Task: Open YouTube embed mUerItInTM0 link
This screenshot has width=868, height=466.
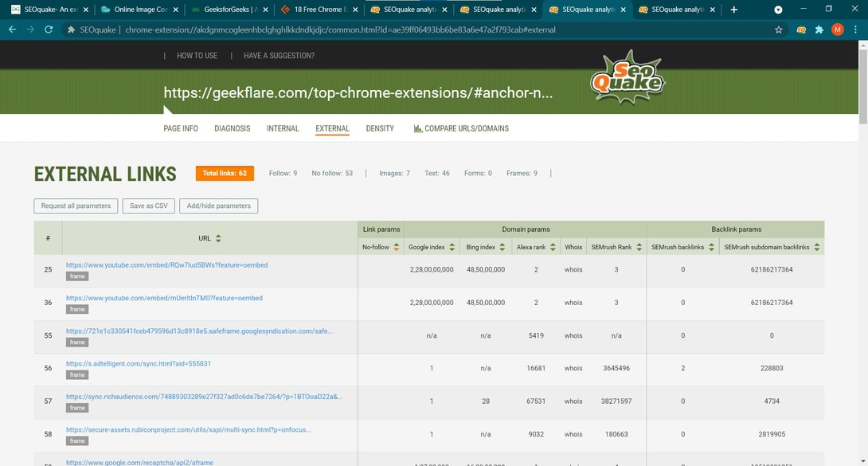Action: (x=164, y=298)
